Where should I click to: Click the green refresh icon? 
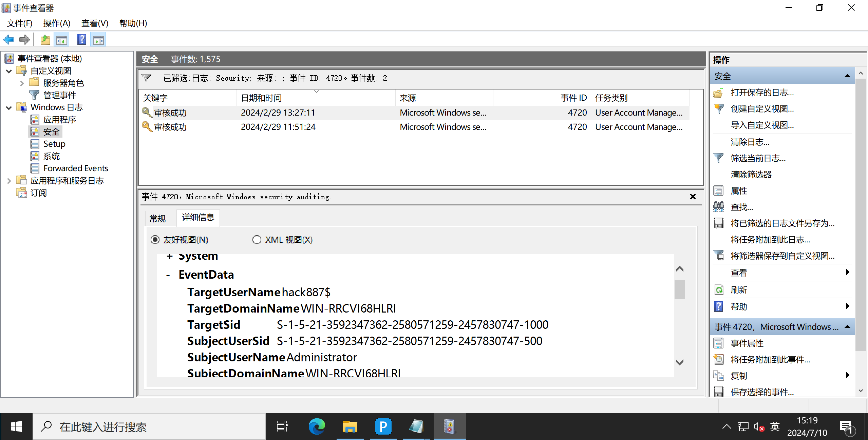tap(718, 290)
